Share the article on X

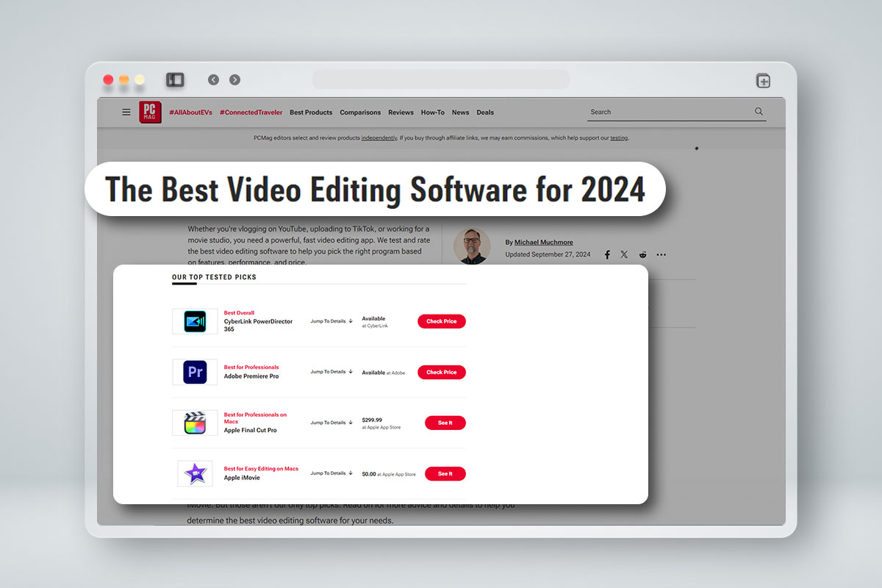click(x=624, y=254)
